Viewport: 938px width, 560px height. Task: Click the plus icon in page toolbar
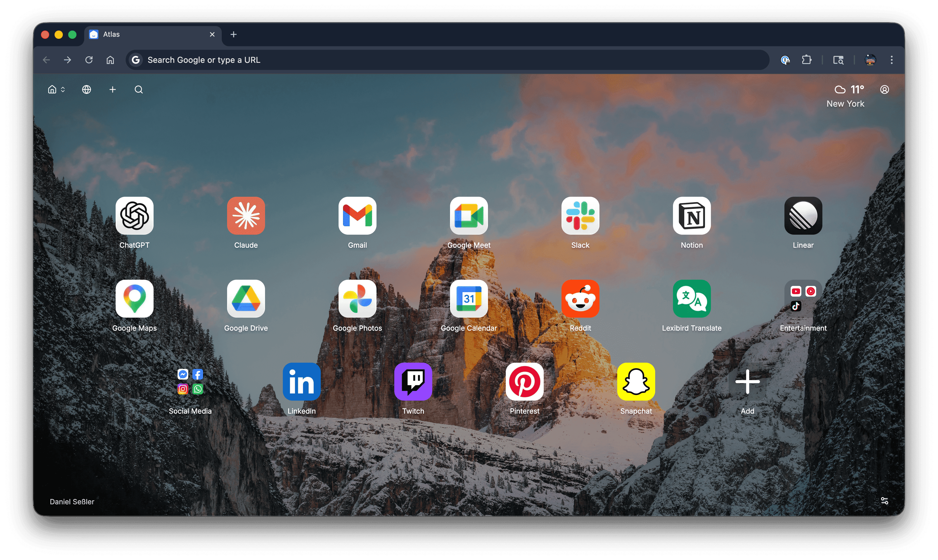point(112,89)
